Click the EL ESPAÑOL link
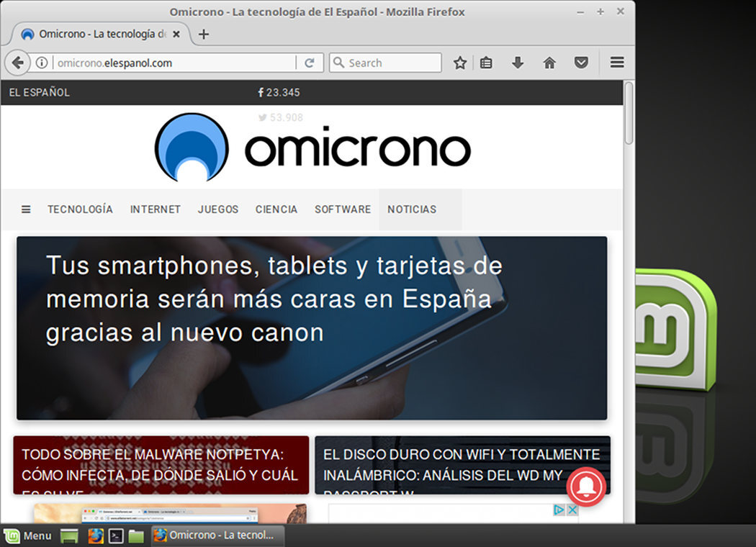Screen dimensions: 756x547 40,92
